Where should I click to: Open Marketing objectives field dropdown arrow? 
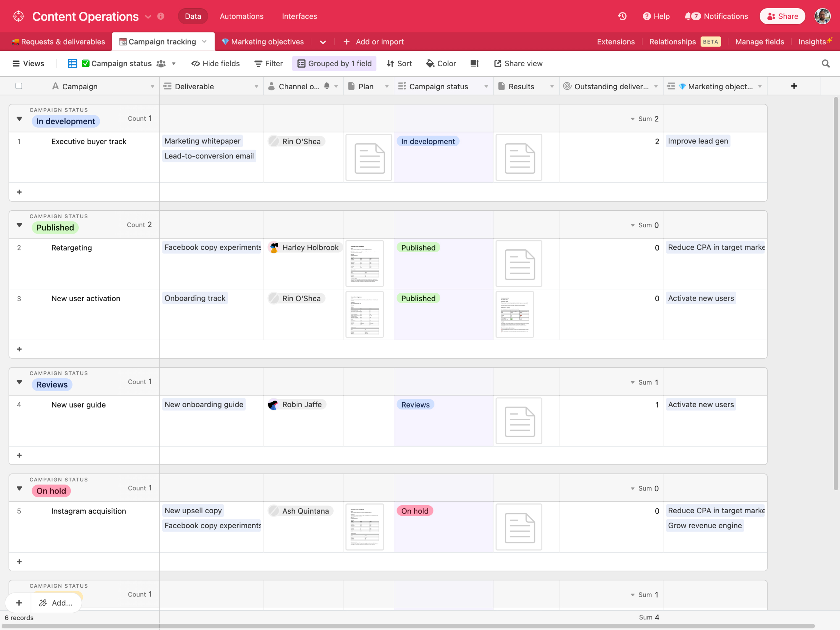(x=760, y=87)
